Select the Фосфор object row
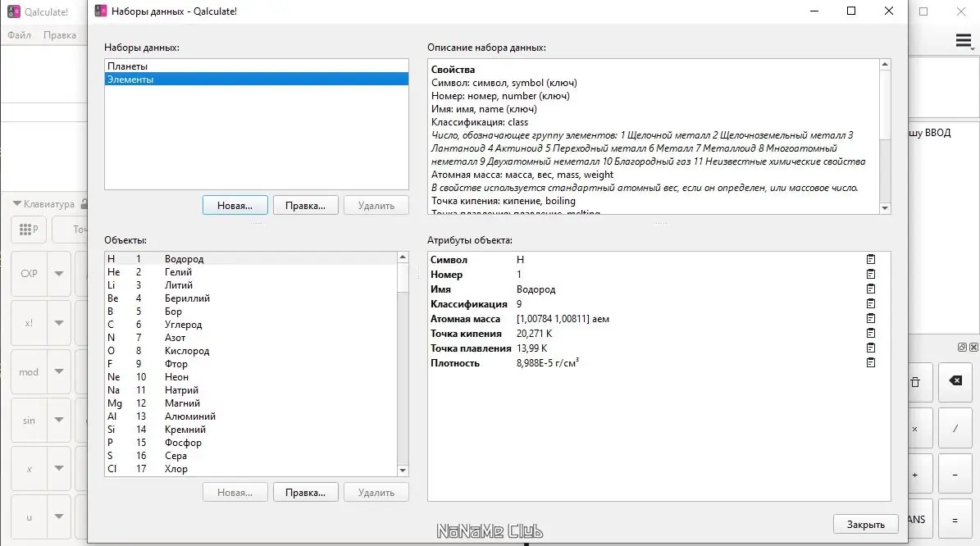 coord(251,443)
